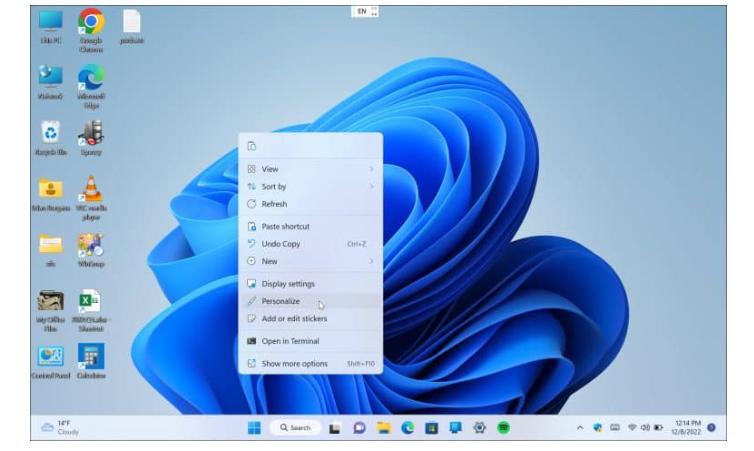
Task: Open the Windows Start menu
Action: (254, 427)
